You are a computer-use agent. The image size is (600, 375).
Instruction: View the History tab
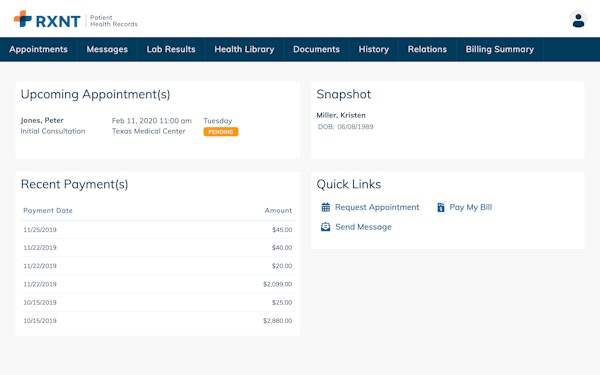point(373,49)
